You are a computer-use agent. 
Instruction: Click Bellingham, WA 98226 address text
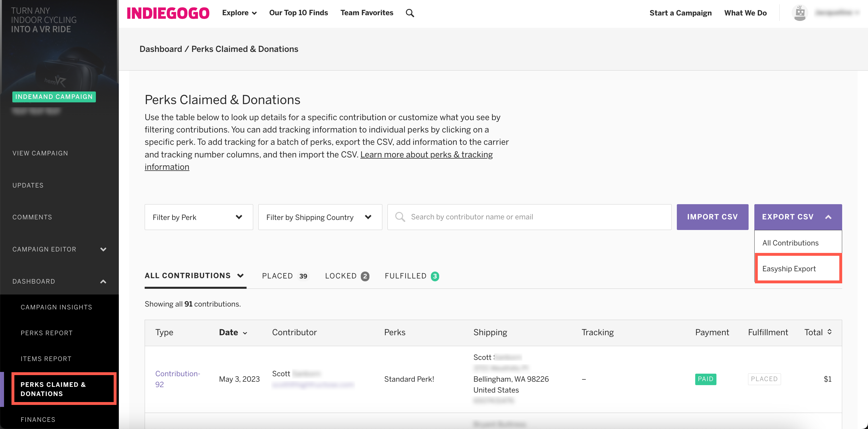point(511,379)
